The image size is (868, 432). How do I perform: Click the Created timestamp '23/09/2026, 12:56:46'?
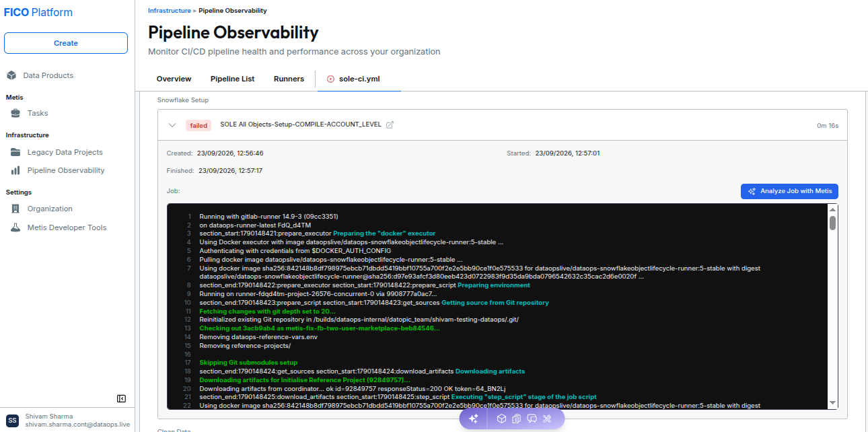coord(230,153)
